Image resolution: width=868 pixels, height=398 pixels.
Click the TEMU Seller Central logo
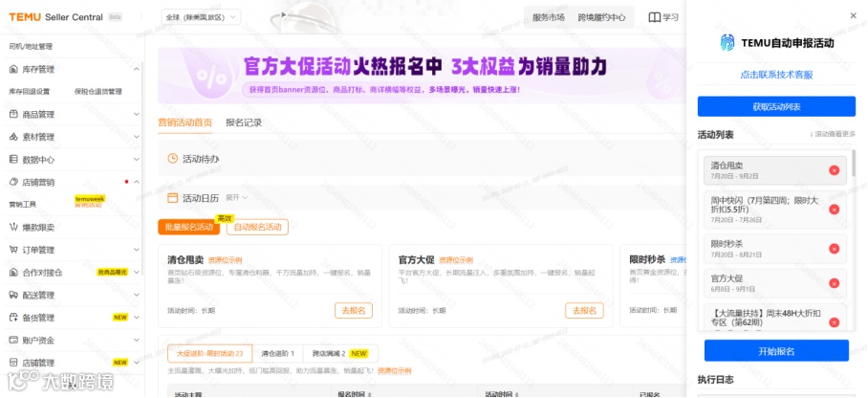pyautogui.click(x=55, y=17)
